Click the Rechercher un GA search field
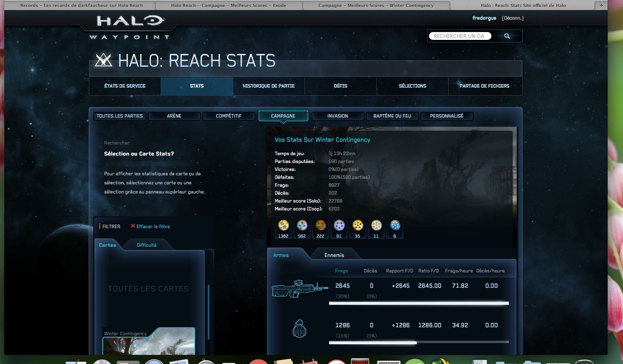This screenshot has width=623, height=364. (x=459, y=36)
